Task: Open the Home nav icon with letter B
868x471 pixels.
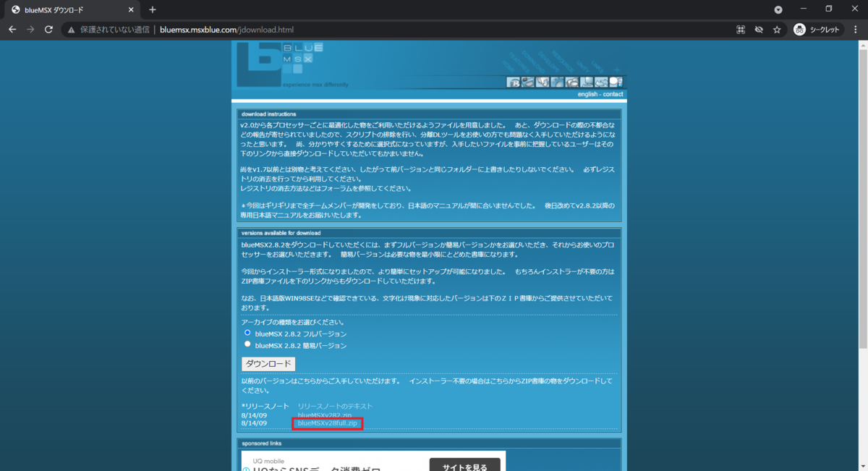Action: [514, 82]
